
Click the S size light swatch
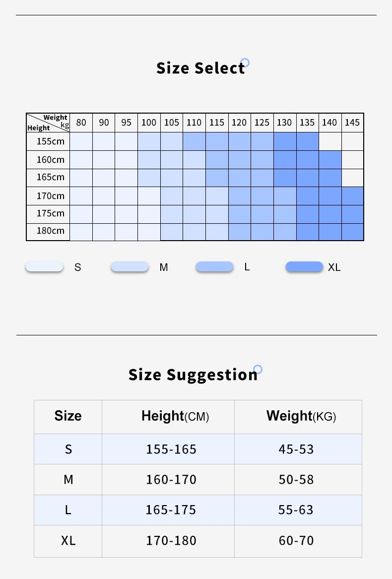[x=44, y=266]
